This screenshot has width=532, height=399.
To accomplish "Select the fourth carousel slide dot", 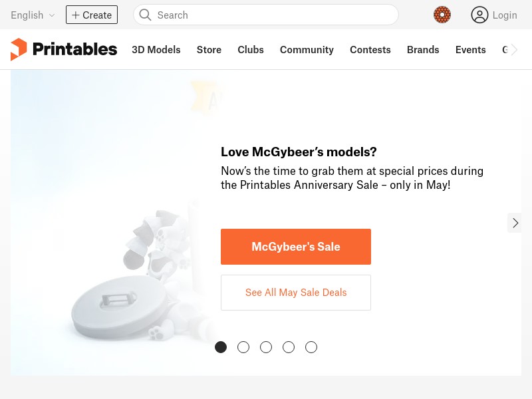I will pos(289,347).
